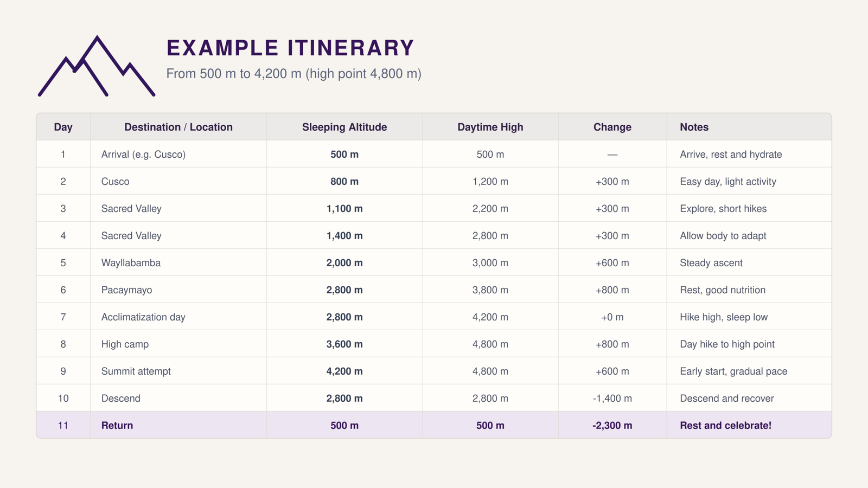Click the mountain logo icon
This screenshot has width=868, height=488.
click(x=97, y=66)
